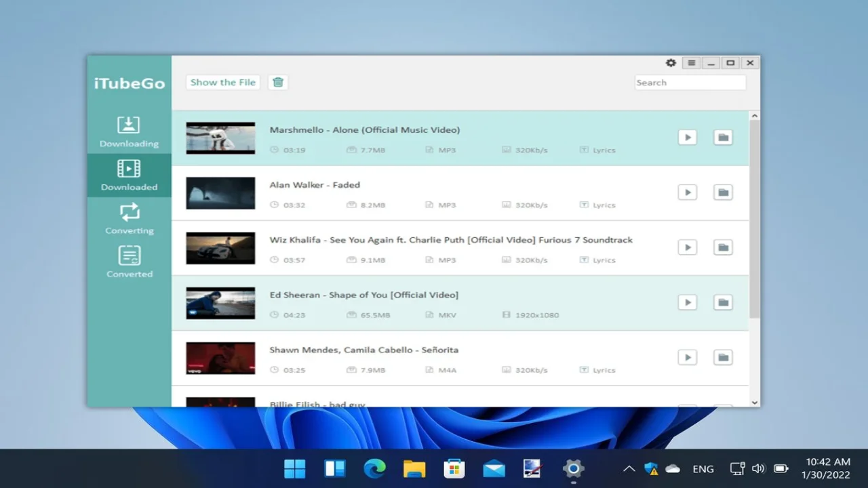
Task: Launch Microsoft Edge from the taskbar
Action: point(374,468)
